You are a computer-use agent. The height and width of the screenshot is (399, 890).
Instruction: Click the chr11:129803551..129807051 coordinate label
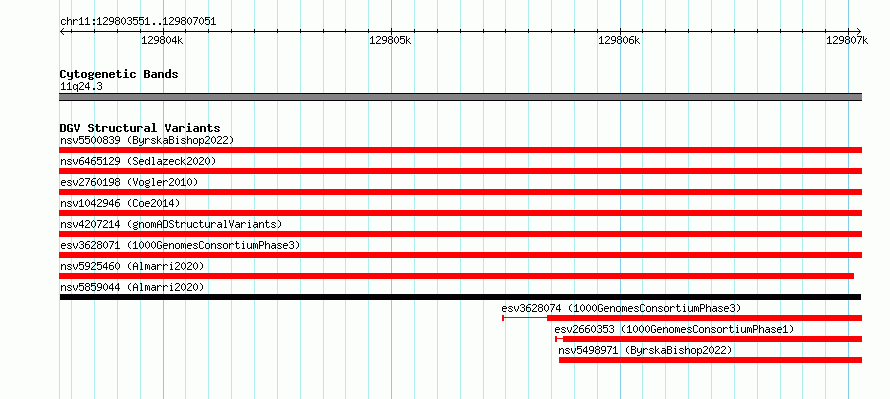pos(138,22)
